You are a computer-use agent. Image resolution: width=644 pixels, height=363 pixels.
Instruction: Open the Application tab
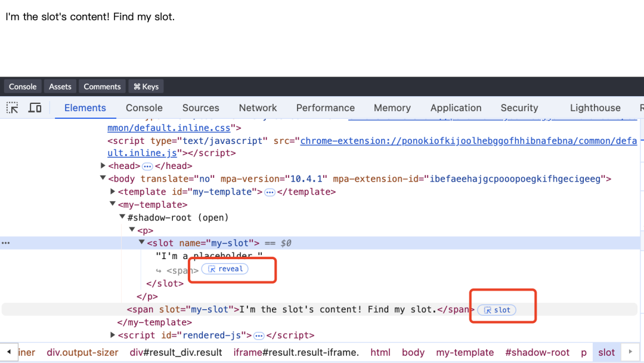[x=456, y=107]
